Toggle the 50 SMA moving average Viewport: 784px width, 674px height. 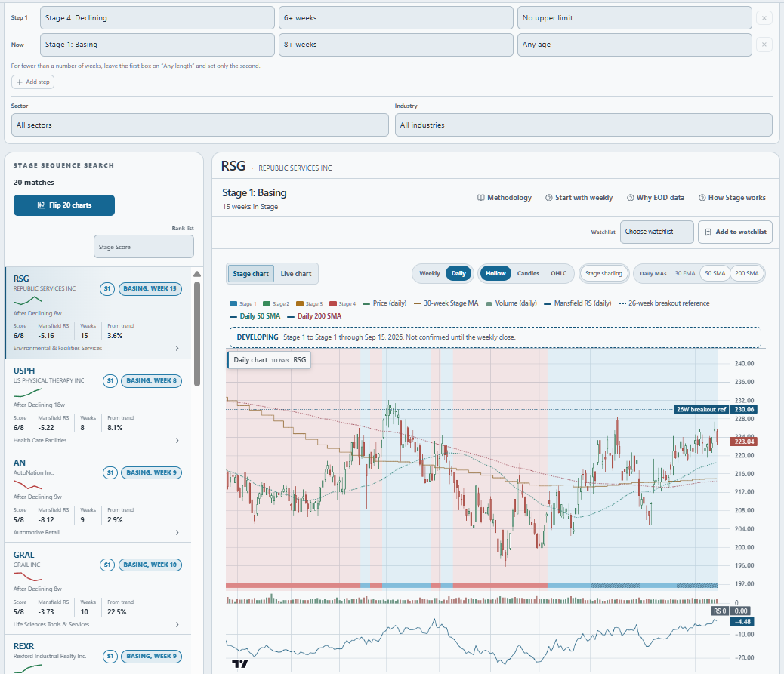click(x=715, y=273)
